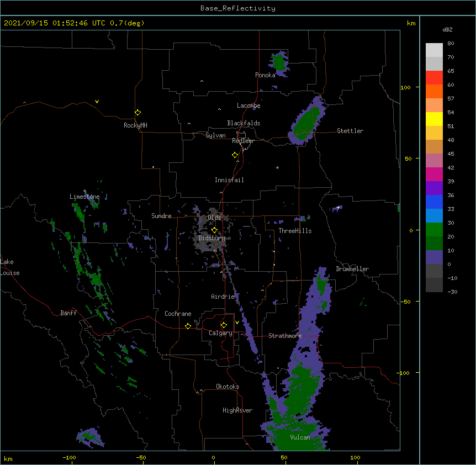Screen dimensions: 476x465
Task: Click the Didsbury city label
Action: (212, 238)
